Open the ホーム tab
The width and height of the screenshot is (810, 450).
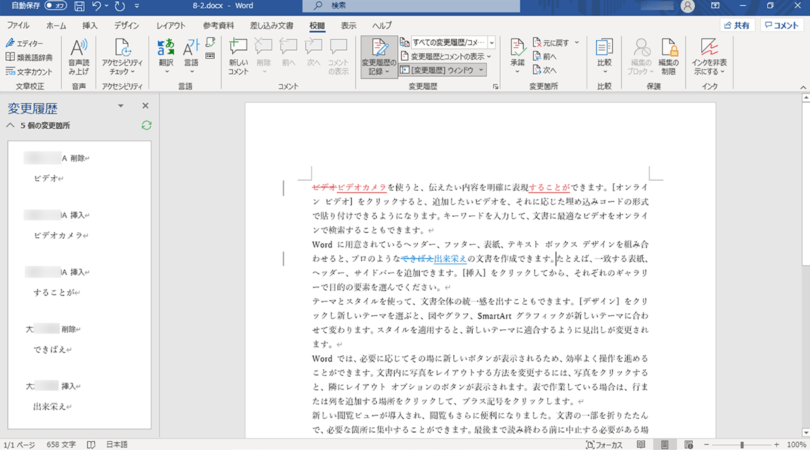pyautogui.click(x=56, y=25)
